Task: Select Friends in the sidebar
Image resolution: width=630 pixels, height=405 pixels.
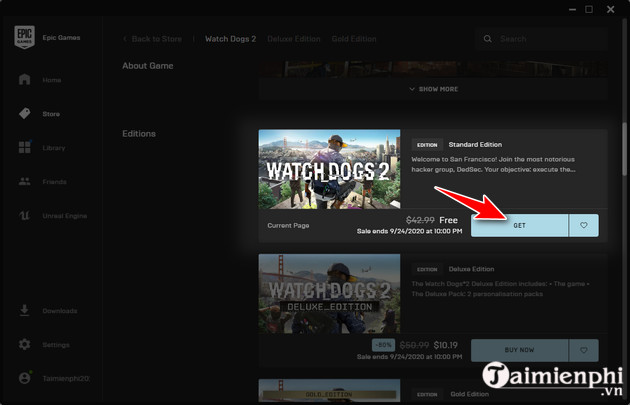Action: pos(54,182)
